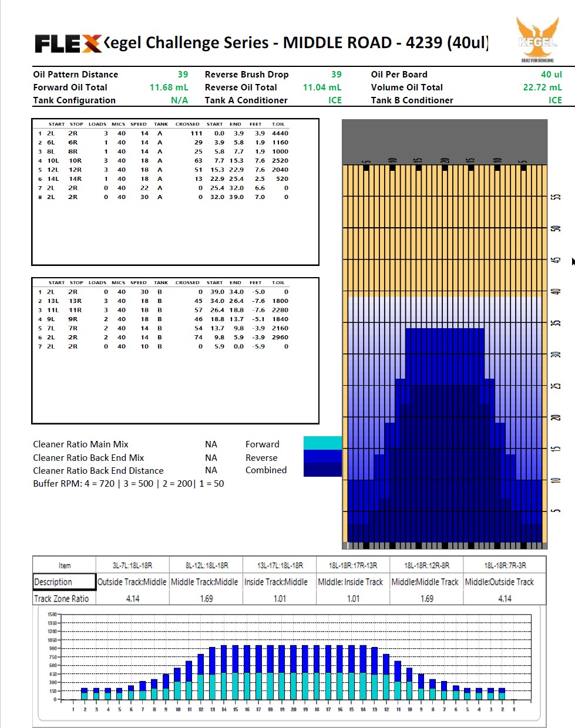Select the T.OIL value 520 in the 14L row
This screenshot has width=575, height=728.
282,179
